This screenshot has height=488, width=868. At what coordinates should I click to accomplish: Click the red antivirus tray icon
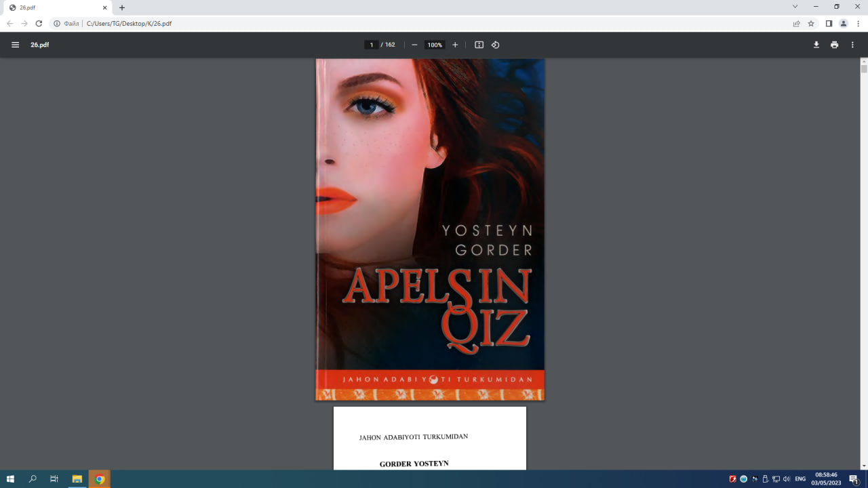(x=733, y=479)
